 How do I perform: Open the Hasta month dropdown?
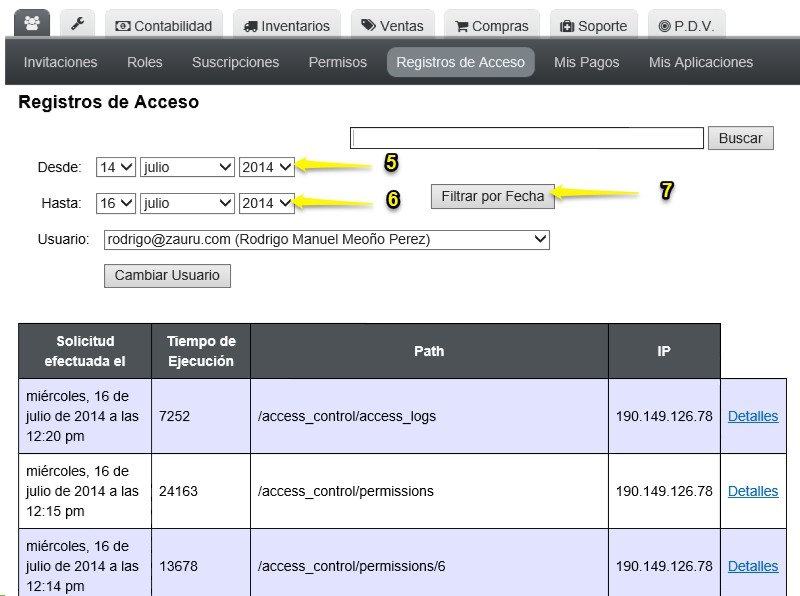187,204
